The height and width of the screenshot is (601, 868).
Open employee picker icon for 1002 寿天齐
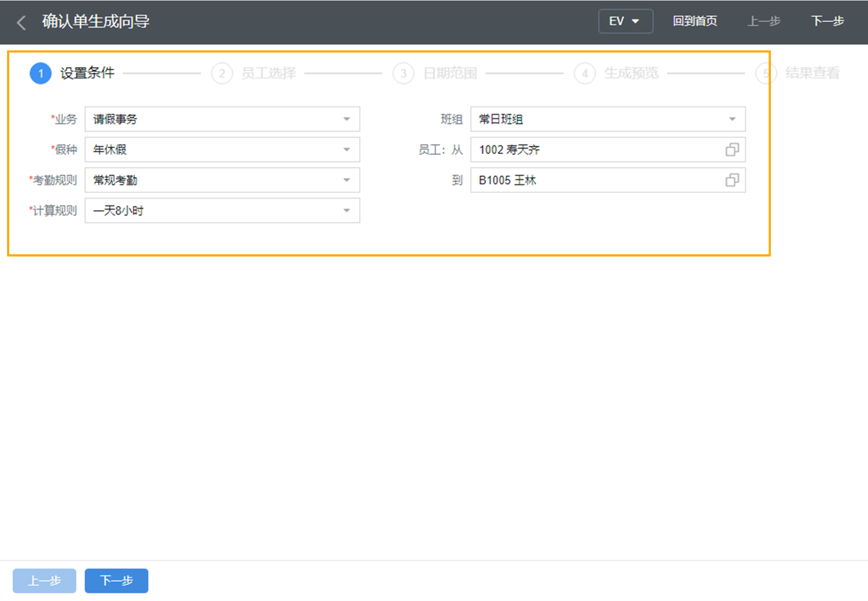(732, 150)
